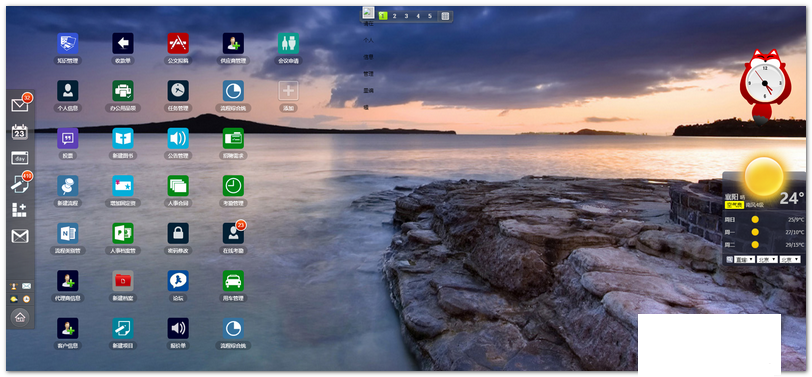Click the 24° temperature reading

[791, 198]
